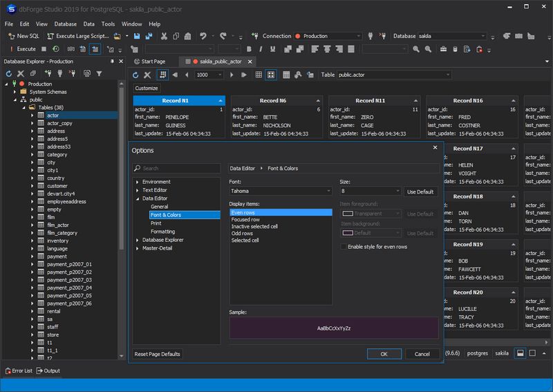Click the Cut scissors icon
Screen dimensions: 553x392
coord(165,36)
